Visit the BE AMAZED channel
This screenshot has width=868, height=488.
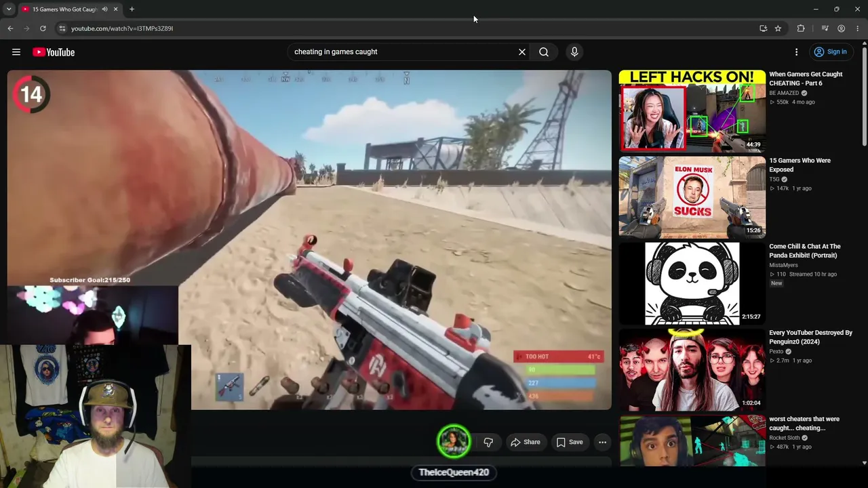784,93
